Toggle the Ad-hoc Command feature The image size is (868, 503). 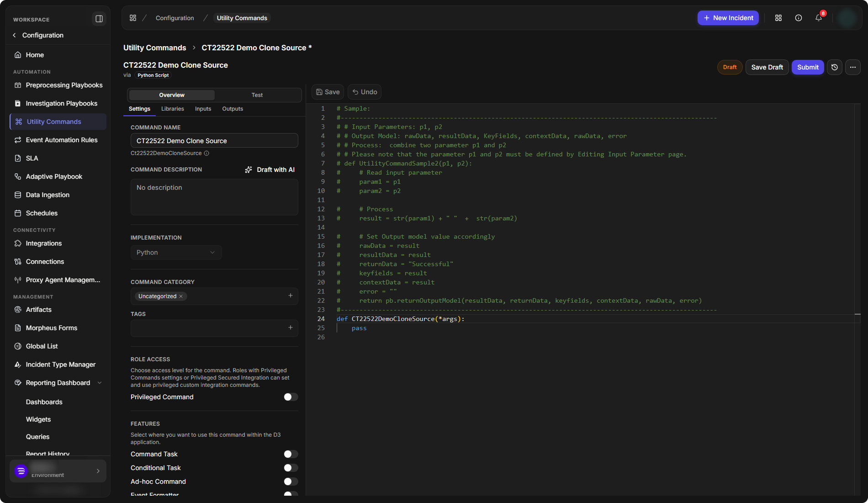click(x=291, y=482)
